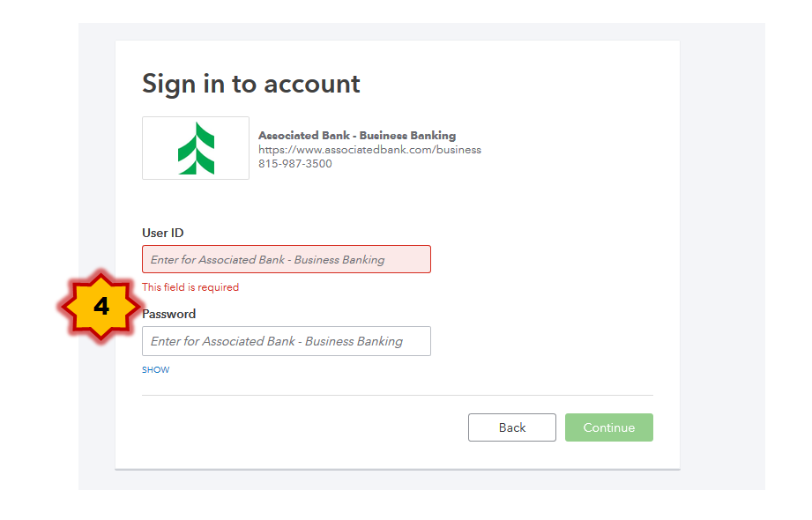Select the Associated Bank - Business Banking title
Screen dimensions: 812x520
click(357, 135)
